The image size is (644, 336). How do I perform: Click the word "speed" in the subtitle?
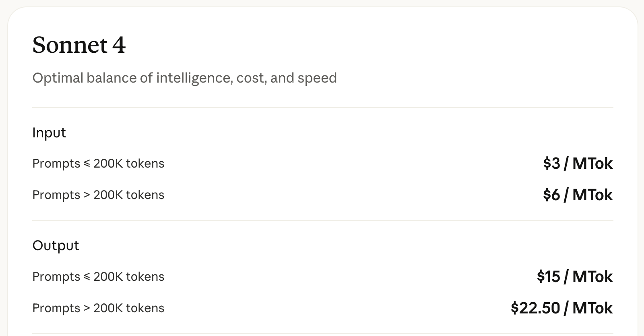point(317,78)
